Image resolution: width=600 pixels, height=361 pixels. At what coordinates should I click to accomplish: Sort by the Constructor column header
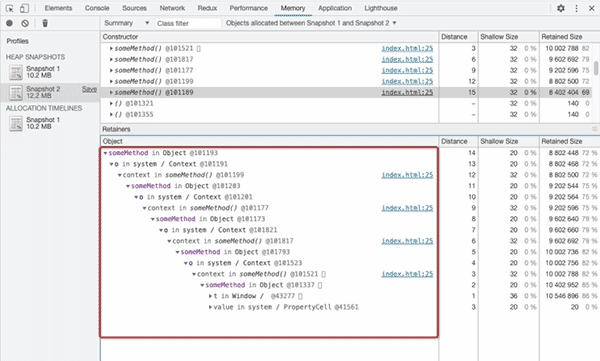click(269, 37)
